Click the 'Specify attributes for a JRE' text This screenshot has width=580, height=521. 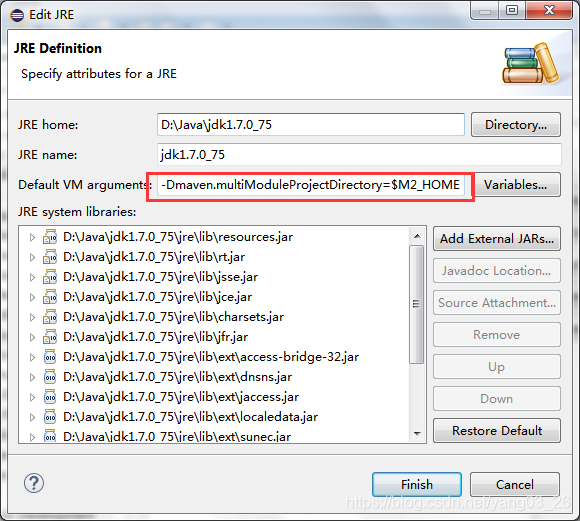tap(99, 74)
